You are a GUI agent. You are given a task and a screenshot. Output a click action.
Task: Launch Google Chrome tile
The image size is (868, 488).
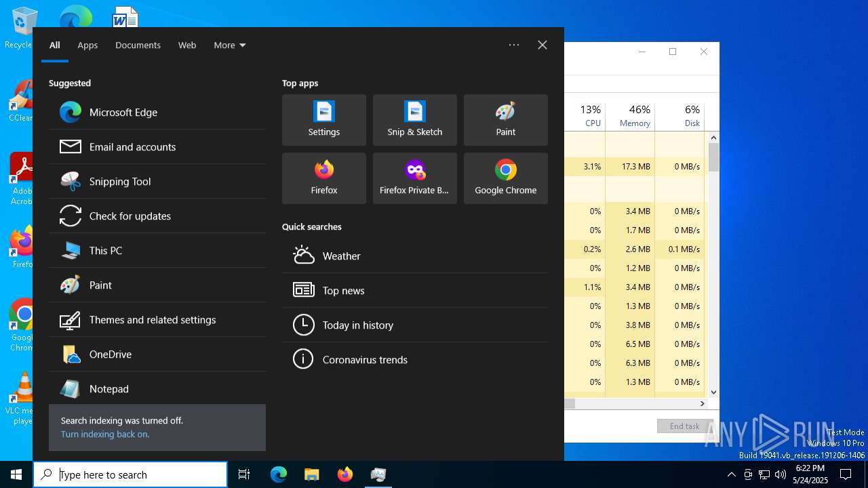point(506,178)
